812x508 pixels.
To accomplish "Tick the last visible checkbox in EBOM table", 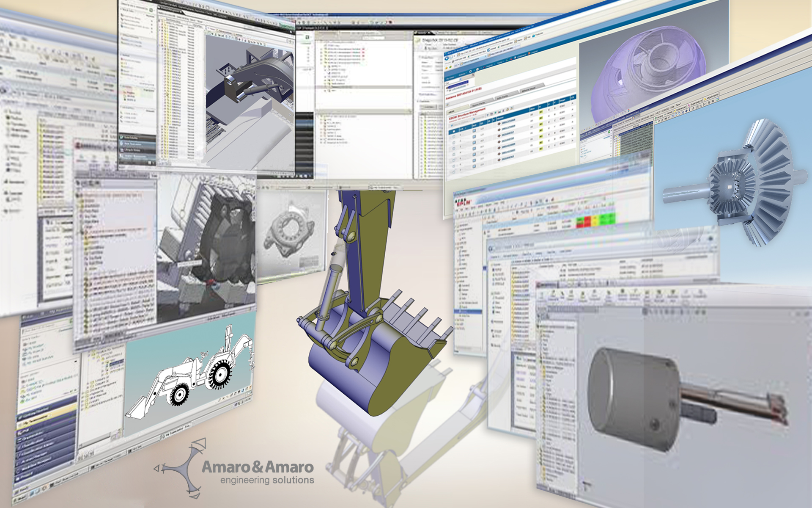I will coord(454,172).
